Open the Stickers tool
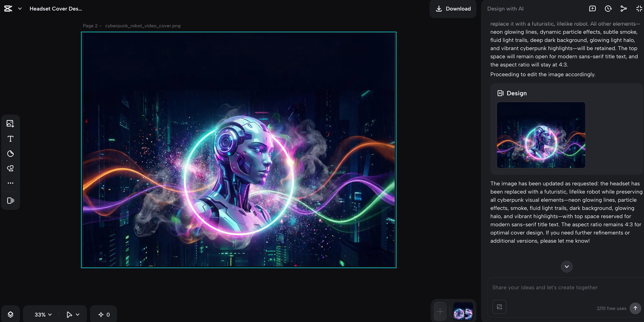This screenshot has height=322, width=644. click(10, 154)
